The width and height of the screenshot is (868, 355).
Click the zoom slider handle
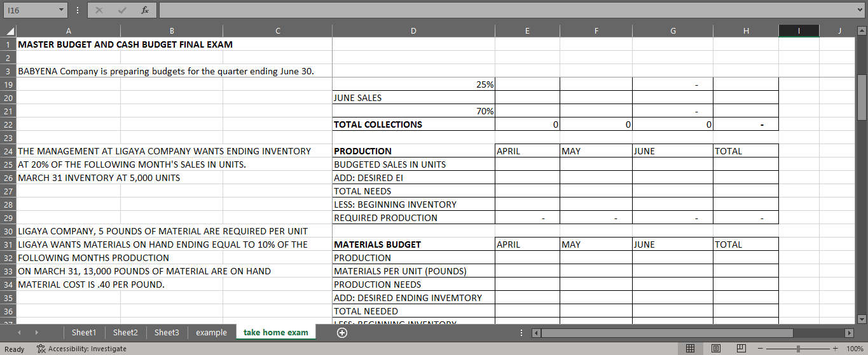coord(799,349)
